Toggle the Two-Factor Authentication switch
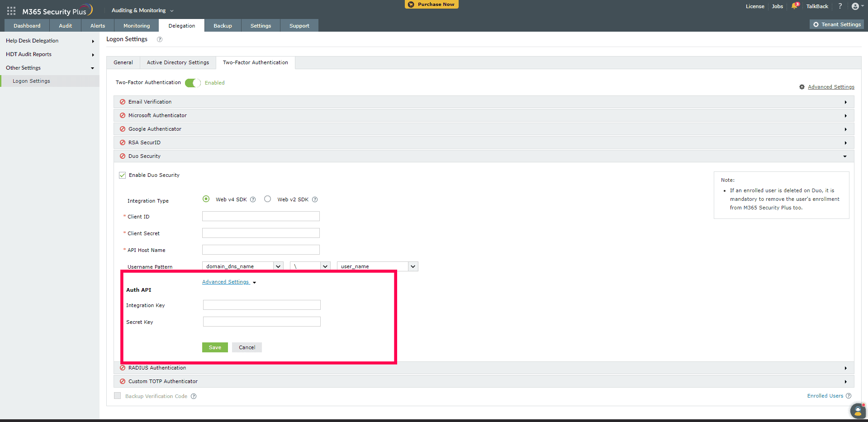 pos(193,83)
